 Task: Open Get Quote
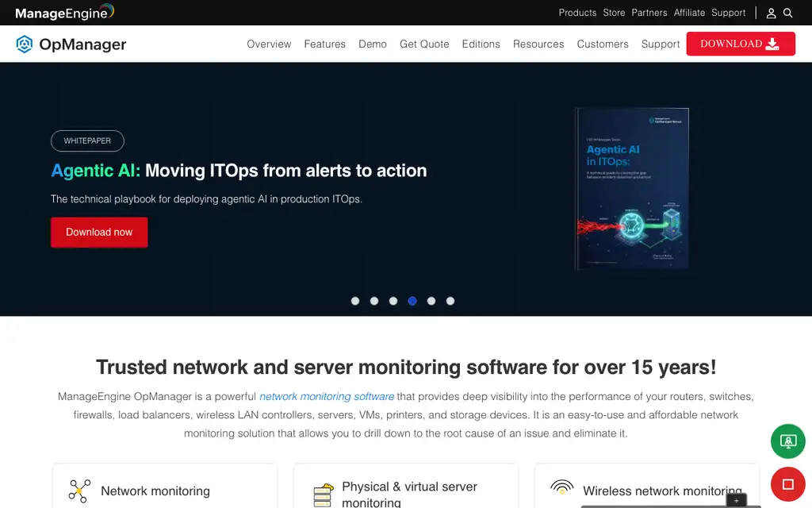tap(424, 44)
